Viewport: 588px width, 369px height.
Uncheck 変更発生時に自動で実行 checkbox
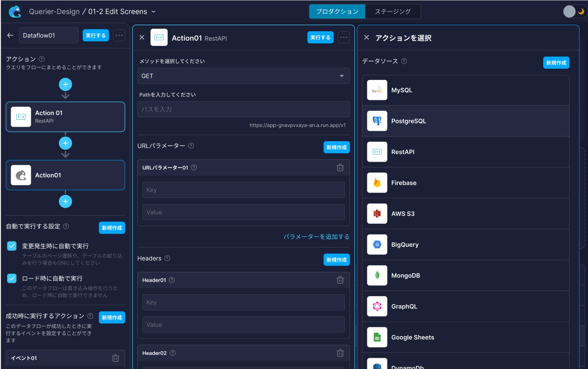[12, 246]
